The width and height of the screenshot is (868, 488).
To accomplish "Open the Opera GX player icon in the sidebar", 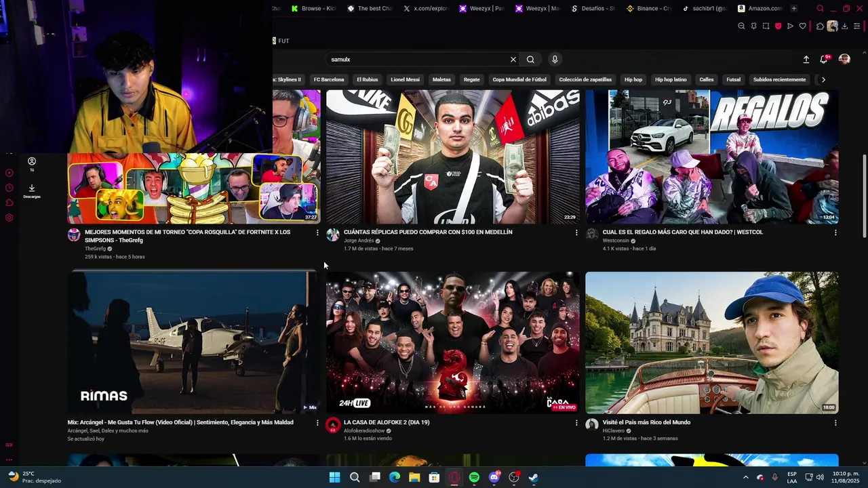I will coord(9,173).
